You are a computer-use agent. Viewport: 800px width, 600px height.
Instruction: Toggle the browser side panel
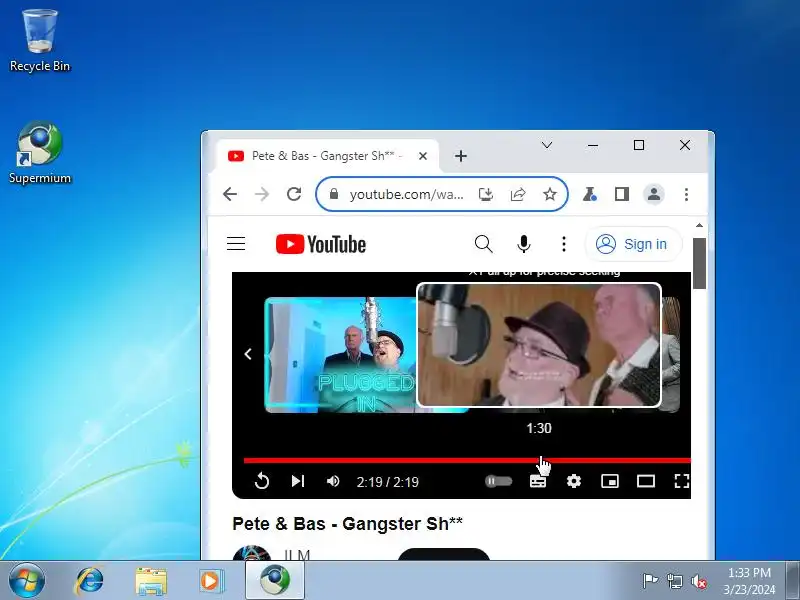[x=621, y=194]
